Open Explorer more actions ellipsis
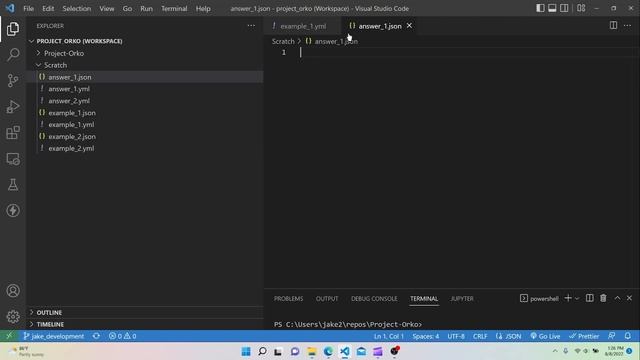Image resolution: width=640 pixels, height=360 pixels. 251,26
